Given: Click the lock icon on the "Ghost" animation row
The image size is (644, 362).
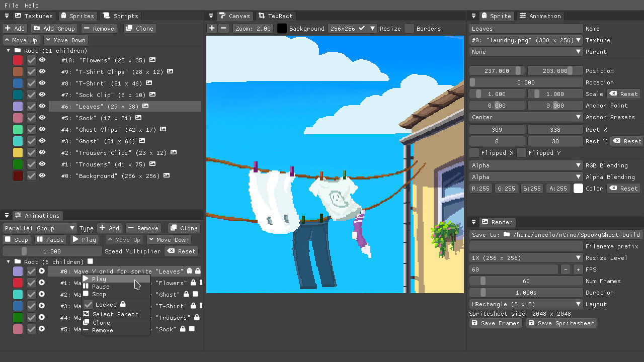Looking at the screenshot, I should 186,295.
